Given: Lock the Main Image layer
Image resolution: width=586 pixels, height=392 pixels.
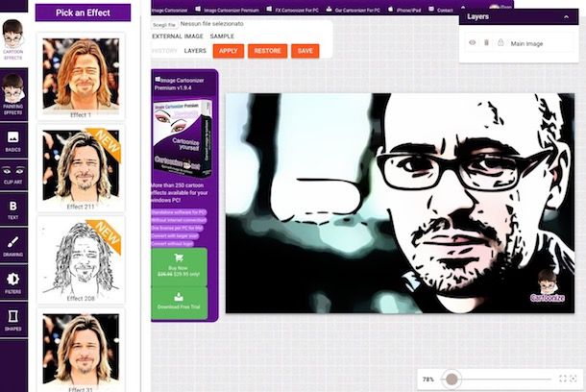Looking at the screenshot, I should (501, 43).
